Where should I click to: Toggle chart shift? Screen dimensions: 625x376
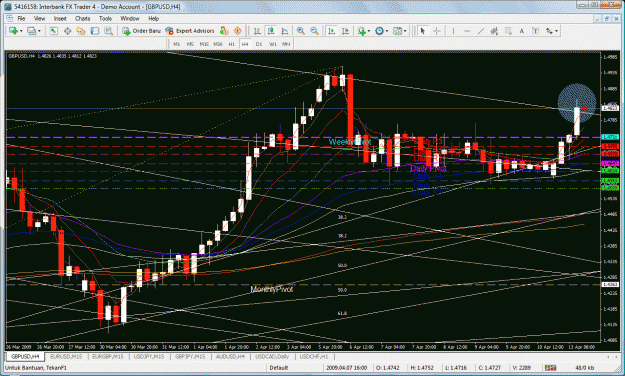tap(345, 31)
